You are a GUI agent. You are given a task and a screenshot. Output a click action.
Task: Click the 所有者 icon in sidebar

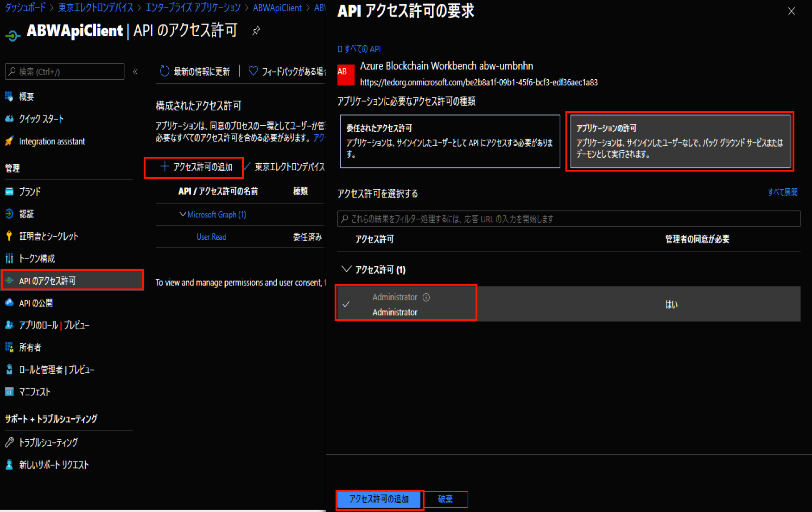[9, 347]
